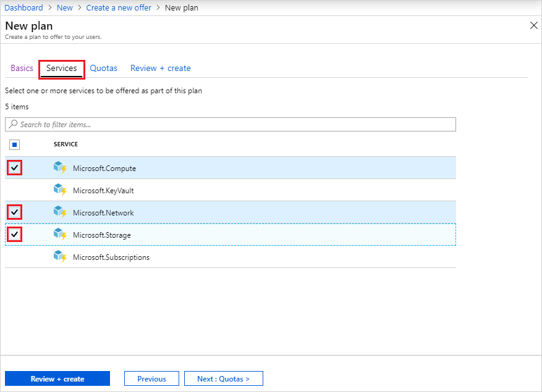Enable the Microsoft.KeyVault checkbox
542x392 pixels.
[x=14, y=190]
